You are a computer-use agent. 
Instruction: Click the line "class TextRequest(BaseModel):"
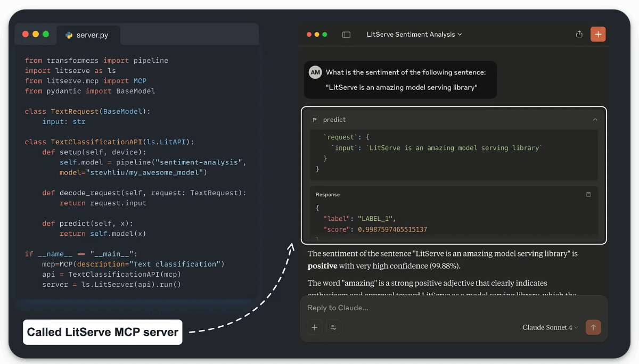click(x=88, y=112)
